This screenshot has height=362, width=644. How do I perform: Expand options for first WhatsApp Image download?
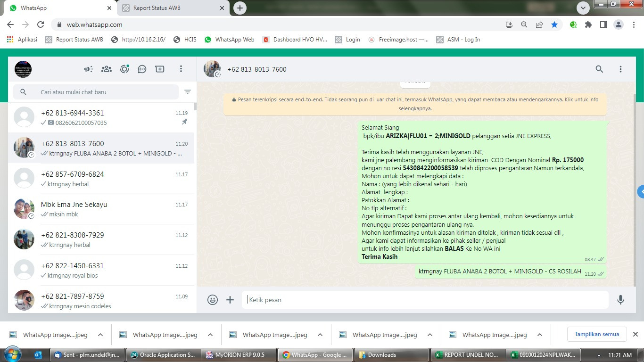pos(100,335)
